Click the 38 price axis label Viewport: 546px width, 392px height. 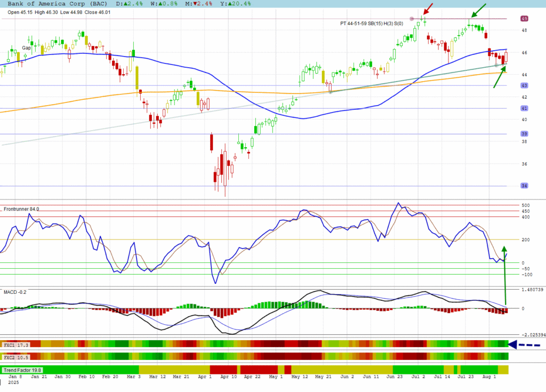pyautogui.click(x=525, y=141)
